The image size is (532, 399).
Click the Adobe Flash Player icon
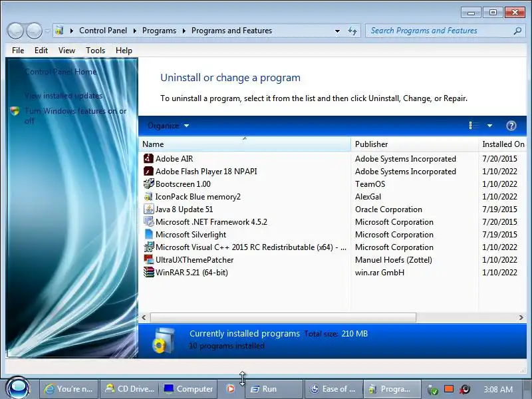[148, 171]
